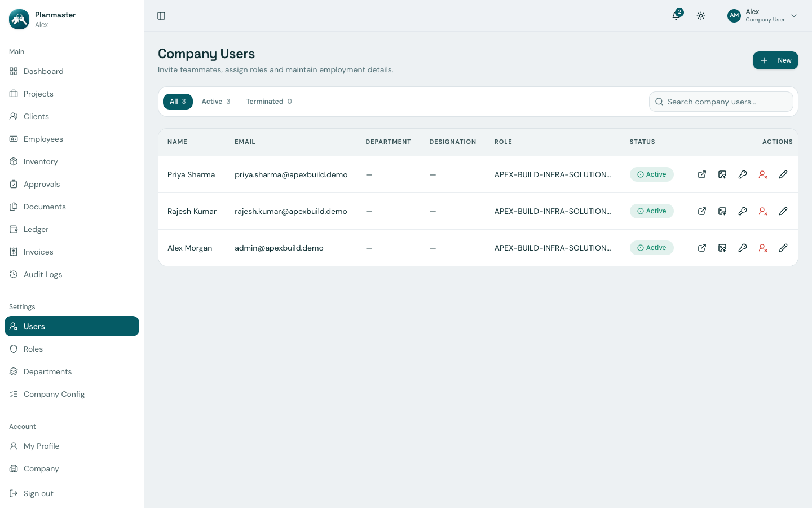Image resolution: width=812 pixels, height=508 pixels.
Task: Select the Terminated tab
Action: 269,102
